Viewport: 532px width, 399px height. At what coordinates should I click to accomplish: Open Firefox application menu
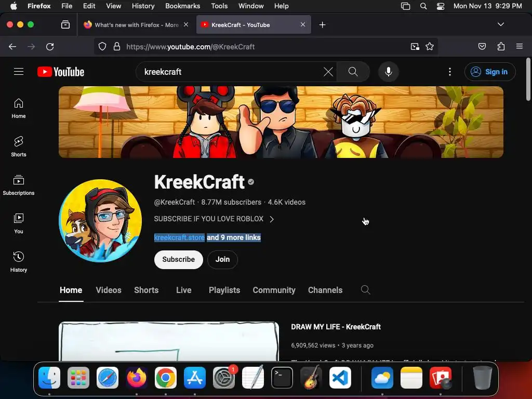pyautogui.click(x=520, y=46)
